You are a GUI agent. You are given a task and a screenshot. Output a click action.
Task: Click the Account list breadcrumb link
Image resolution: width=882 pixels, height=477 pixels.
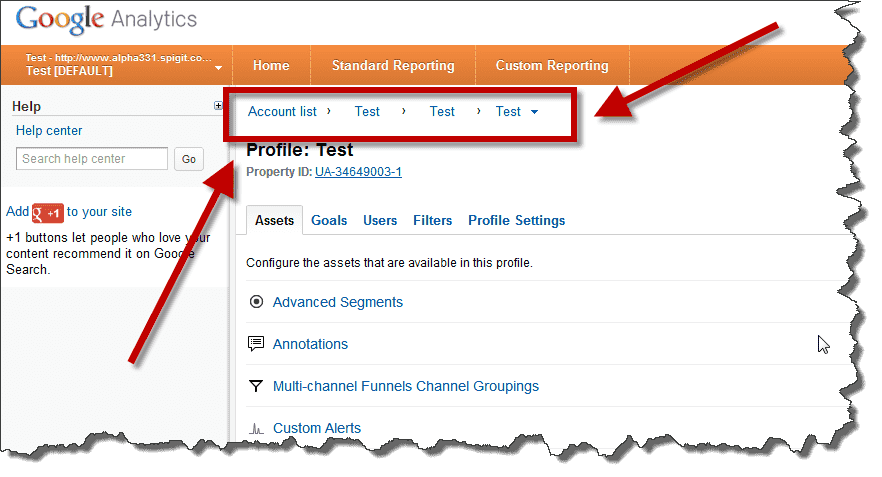coord(282,111)
